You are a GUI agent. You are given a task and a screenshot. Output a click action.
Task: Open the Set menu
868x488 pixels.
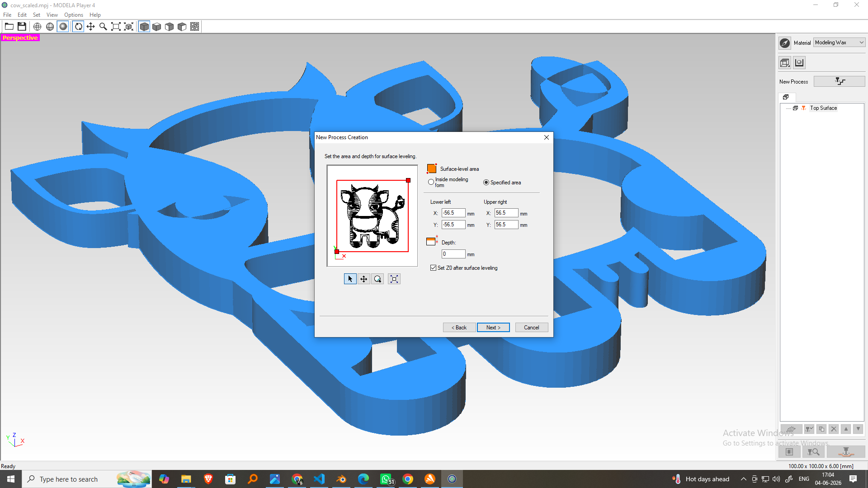click(37, 15)
